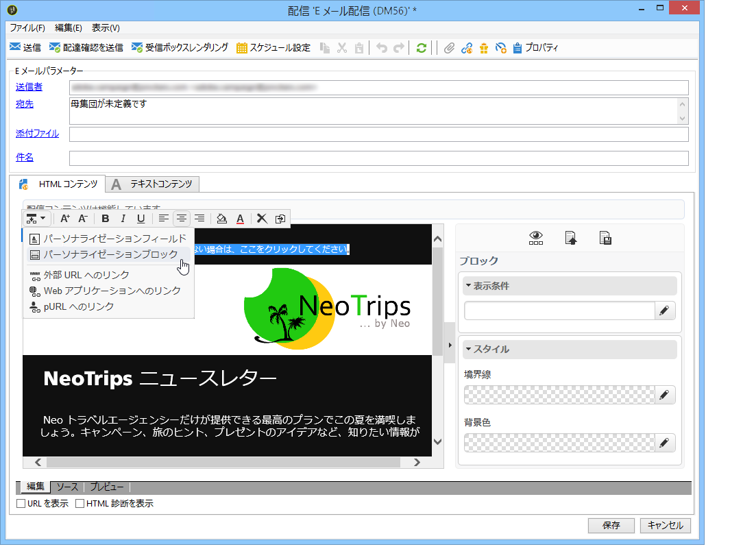Align text right
730x560 pixels.
pos(199,219)
